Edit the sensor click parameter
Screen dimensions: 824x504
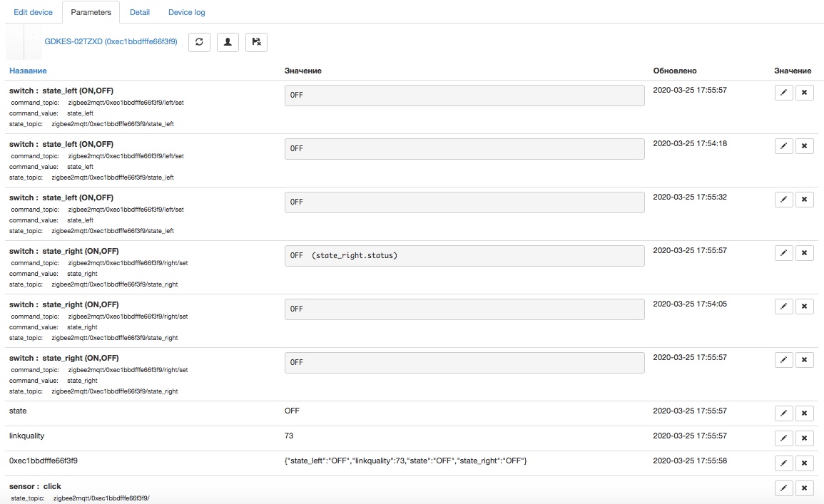tap(783, 488)
